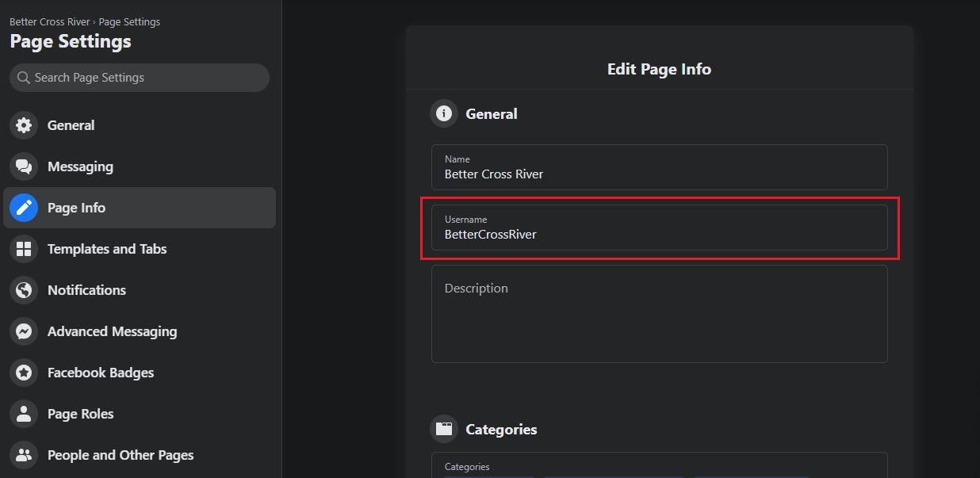The image size is (980, 478).
Task: Open the Messaging settings menu item
Action: 80,166
